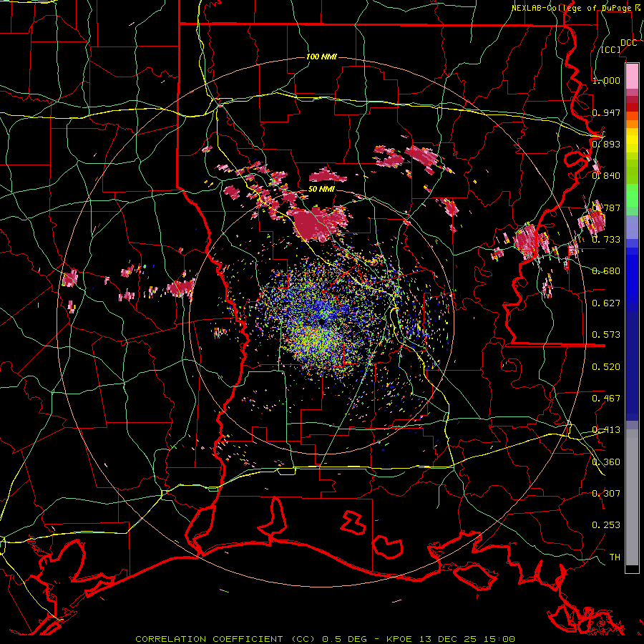Image resolution: width=644 pixels, height=644 pixels.
Task: Select the 0.733 legend value
Action: [606, 239]
